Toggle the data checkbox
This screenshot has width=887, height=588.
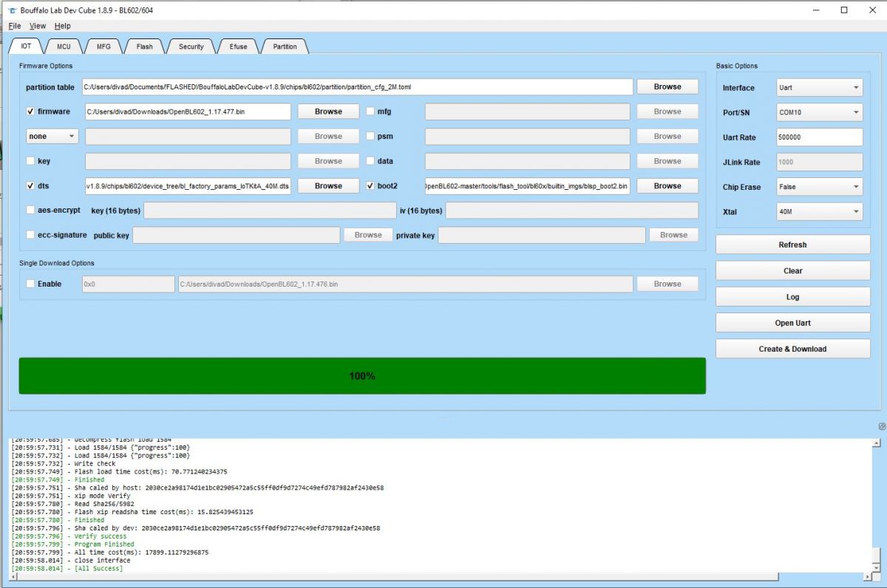tap(370, 161)
